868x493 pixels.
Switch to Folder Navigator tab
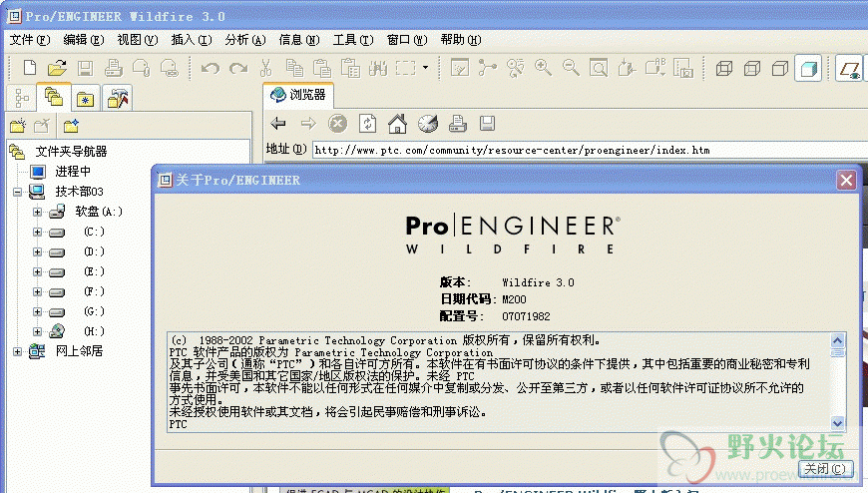pos(54,98)
